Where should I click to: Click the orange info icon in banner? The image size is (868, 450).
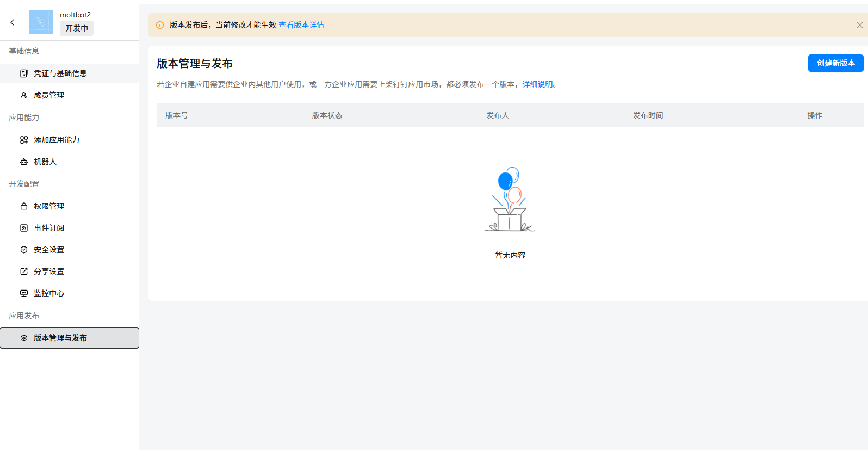click(x=160, y=25)
